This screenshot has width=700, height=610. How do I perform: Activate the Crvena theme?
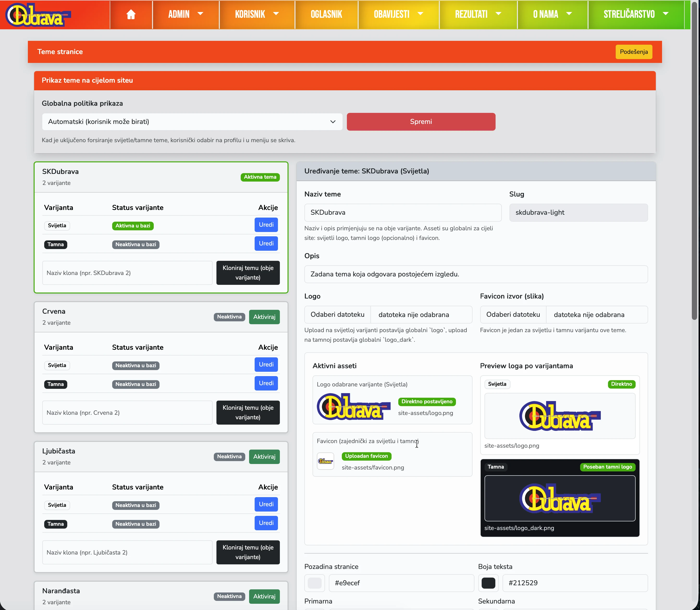pos(264,317)
